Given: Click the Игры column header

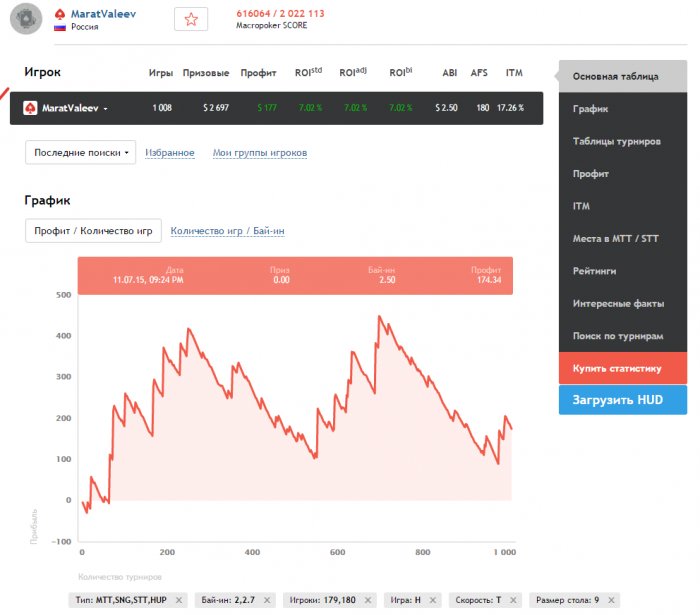Looking at the screenshot, I should tap(161, 73).
